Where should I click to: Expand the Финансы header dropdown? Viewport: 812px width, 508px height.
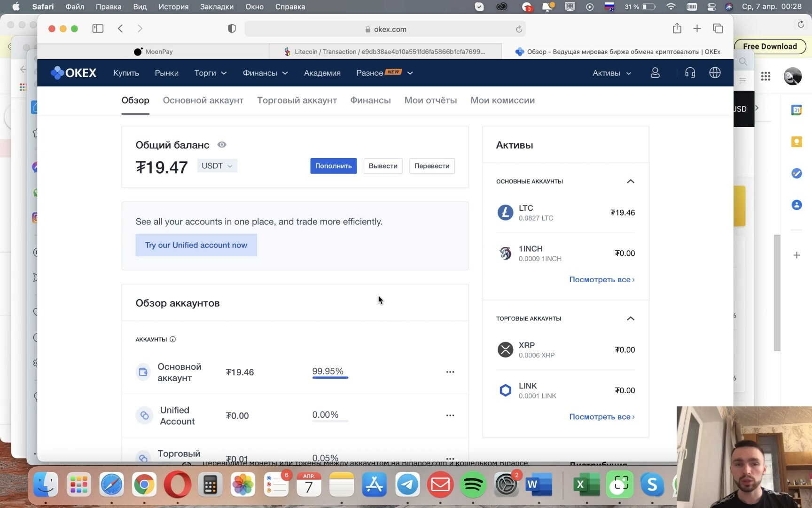coord(265,73)
